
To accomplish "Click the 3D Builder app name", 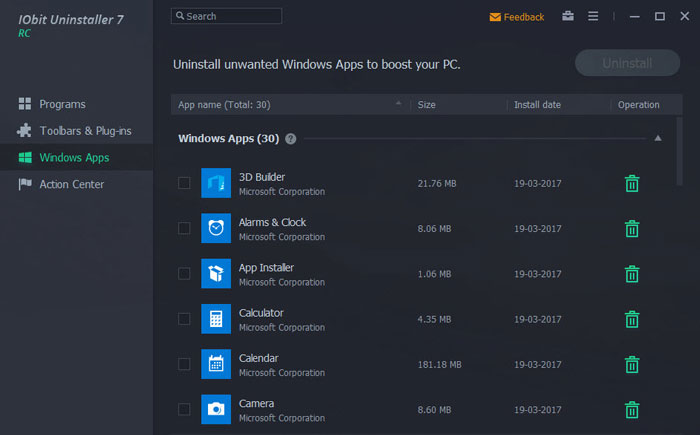I will tap(262, 177).
